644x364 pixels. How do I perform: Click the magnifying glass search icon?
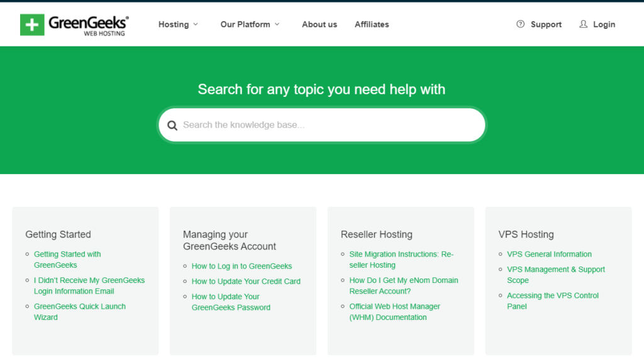172,125
